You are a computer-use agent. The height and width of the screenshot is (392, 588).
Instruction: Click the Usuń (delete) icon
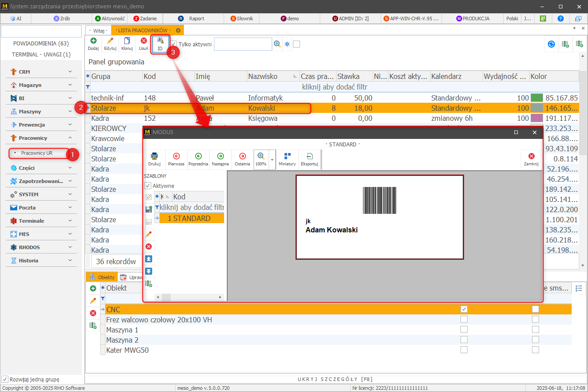pos(144,44)
